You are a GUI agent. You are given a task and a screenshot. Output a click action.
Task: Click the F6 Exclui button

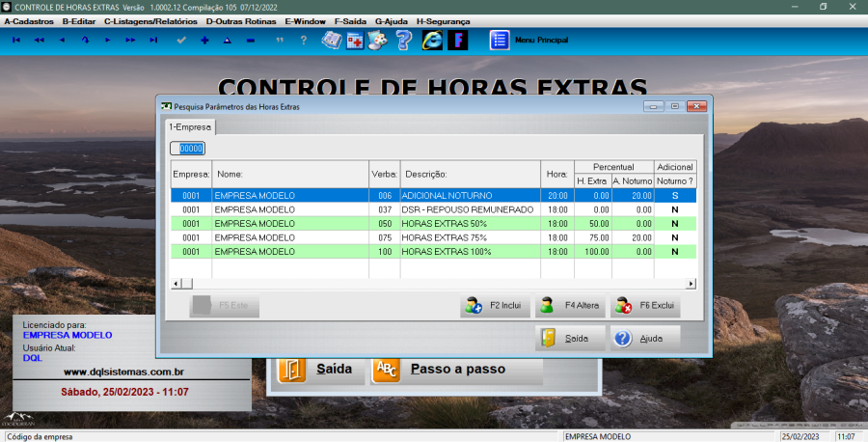646,306
